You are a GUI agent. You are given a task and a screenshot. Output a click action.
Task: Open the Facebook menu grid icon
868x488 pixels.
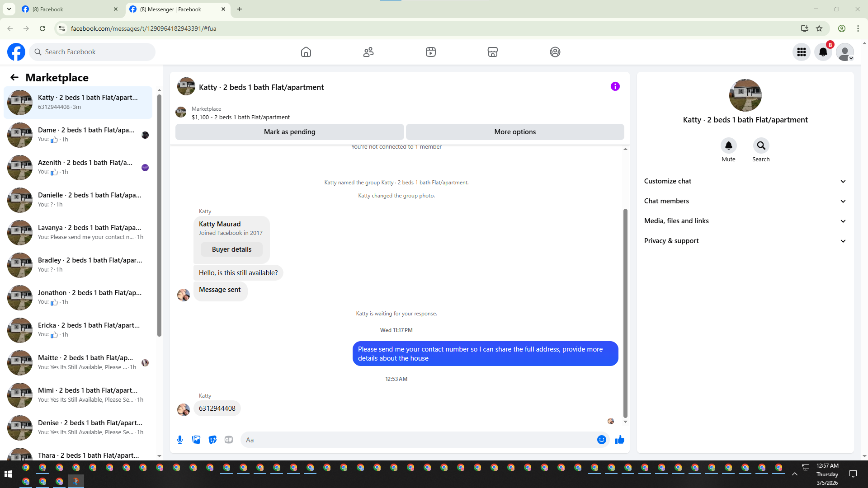coord(802,52)
